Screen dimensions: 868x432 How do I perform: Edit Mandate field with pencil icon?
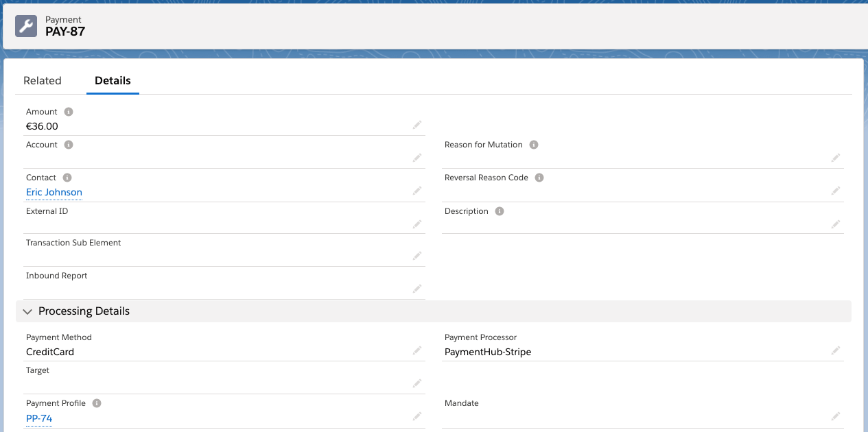835,416
